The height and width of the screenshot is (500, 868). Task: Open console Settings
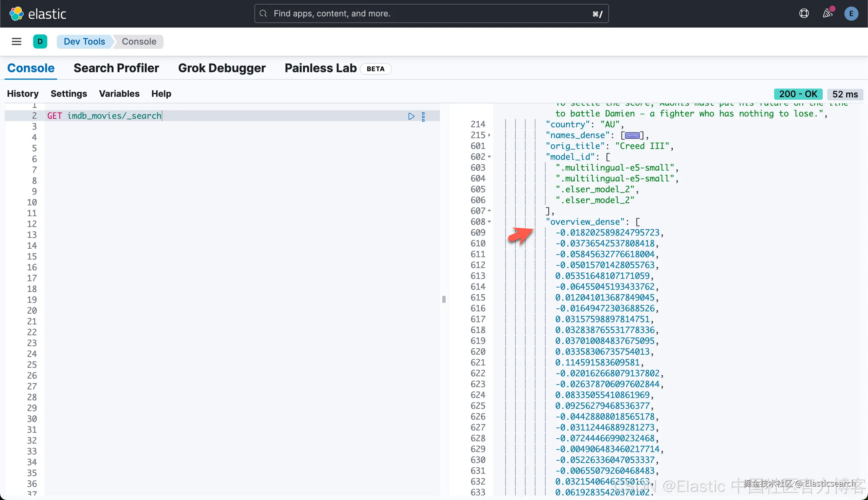point(69,94)
